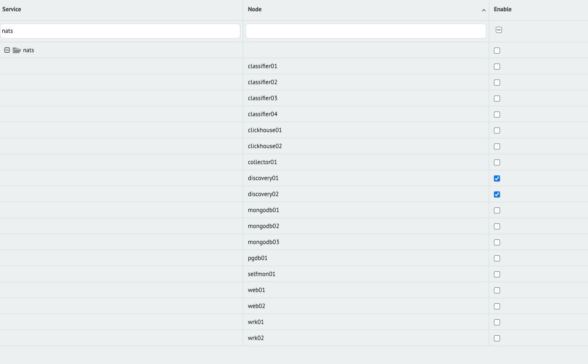Click the nats folder icon
This screenshot has height=364, width=588.
17,50
